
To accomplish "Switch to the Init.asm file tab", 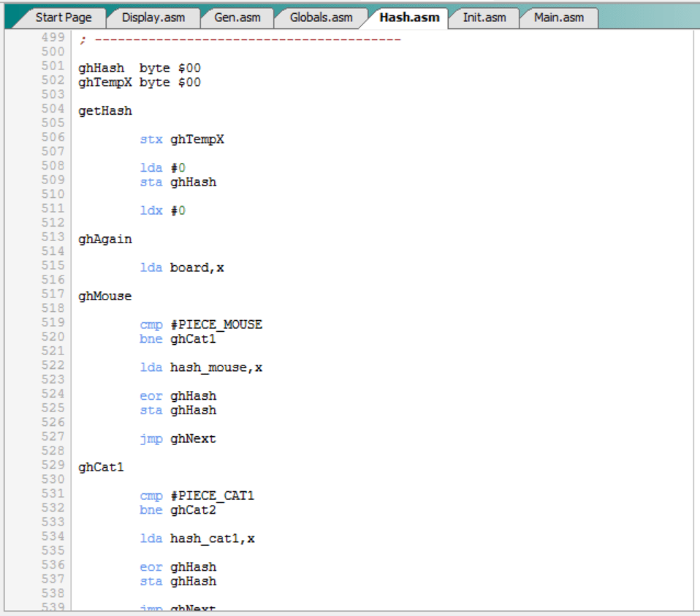I will click(482, 18).
